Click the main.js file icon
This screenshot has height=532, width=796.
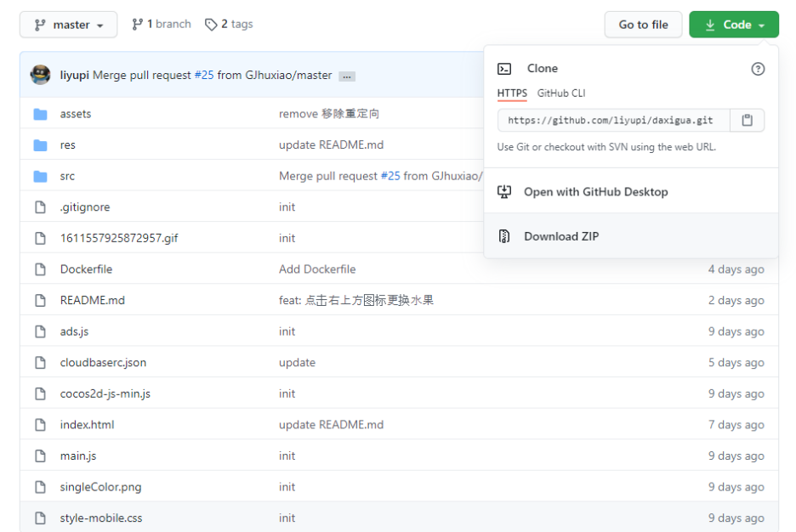(x=40, y=456)
